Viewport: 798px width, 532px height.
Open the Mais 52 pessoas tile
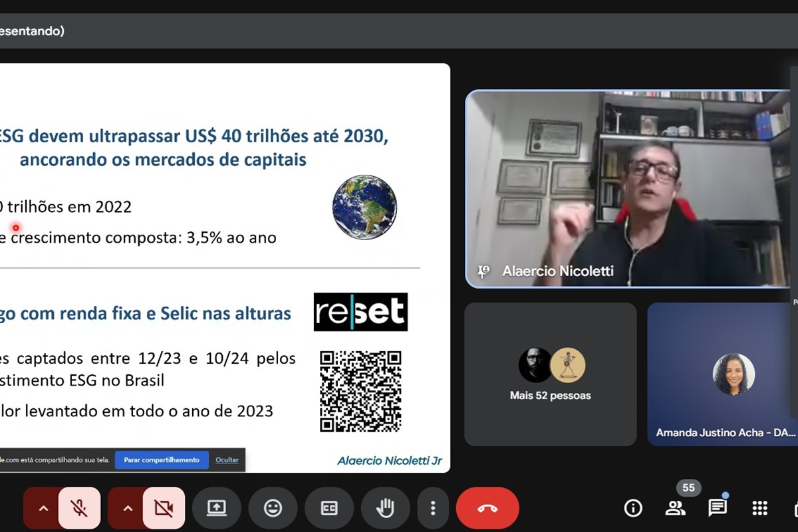click(x=550, y=374)
